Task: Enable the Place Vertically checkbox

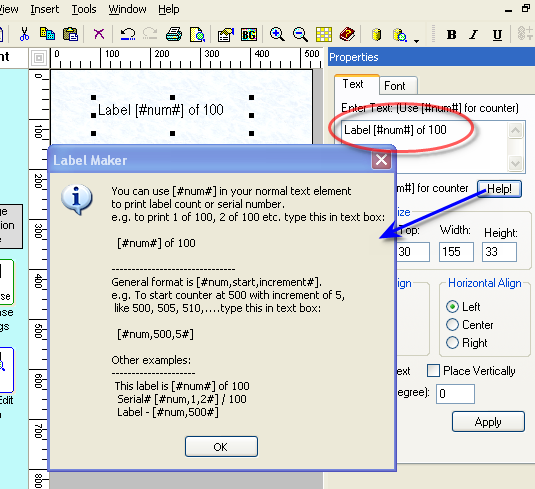Action: [433, 371]
